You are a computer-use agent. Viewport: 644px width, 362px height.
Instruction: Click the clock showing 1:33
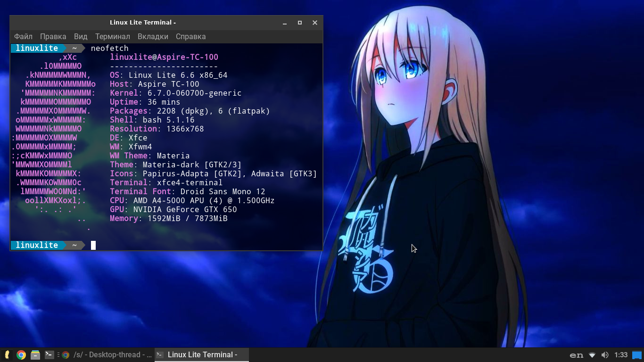pos(621,355)
